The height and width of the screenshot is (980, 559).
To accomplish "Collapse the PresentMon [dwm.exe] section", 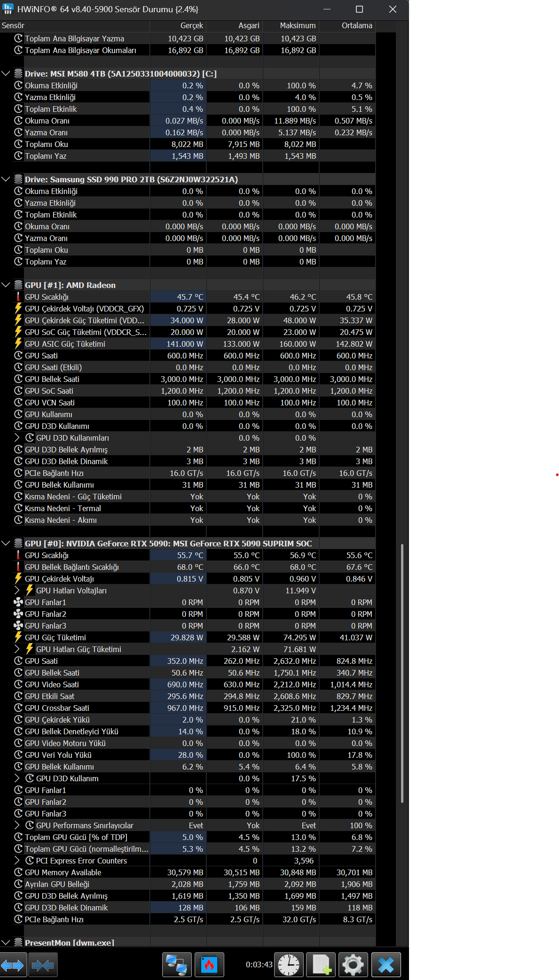I will pos(6,942).
